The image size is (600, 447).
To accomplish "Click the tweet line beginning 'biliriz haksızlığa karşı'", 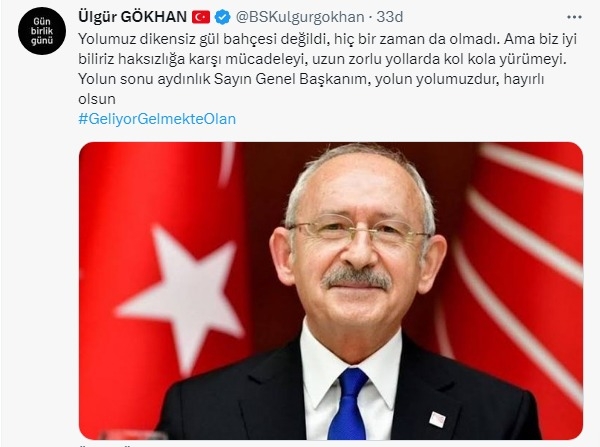I will pos(322,59).
